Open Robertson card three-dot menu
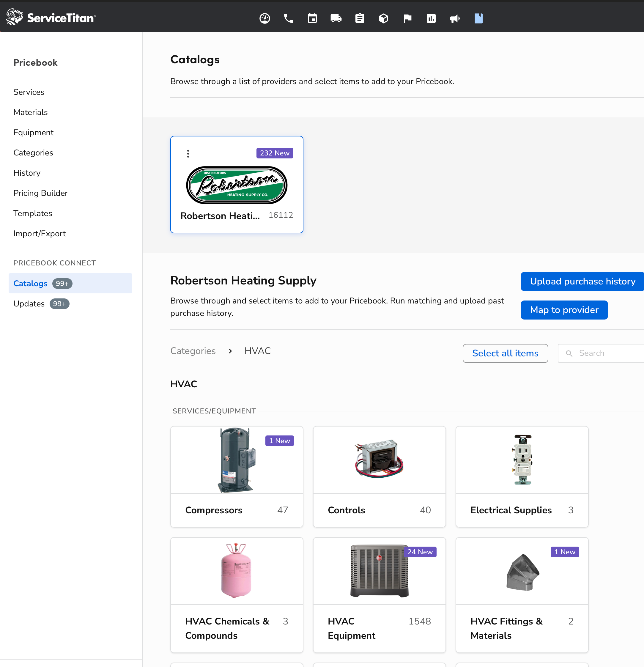 tap(188, 153)
